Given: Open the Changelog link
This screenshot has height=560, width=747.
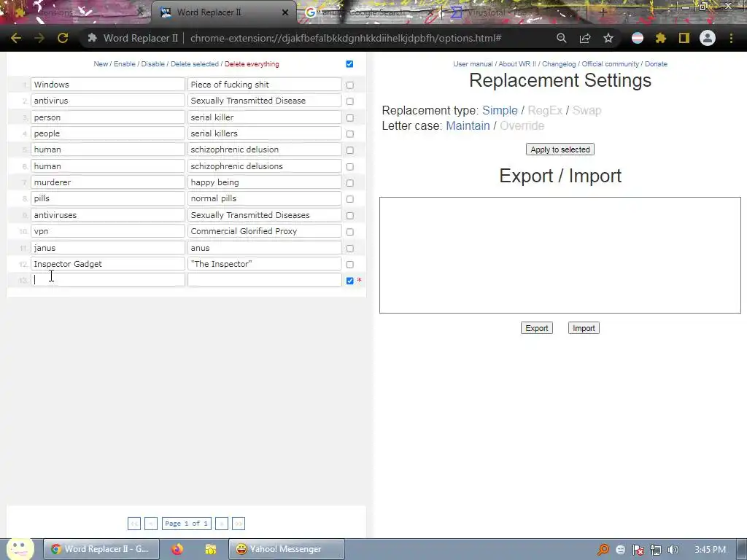Looking at the screenshot, I should (559, 64).
